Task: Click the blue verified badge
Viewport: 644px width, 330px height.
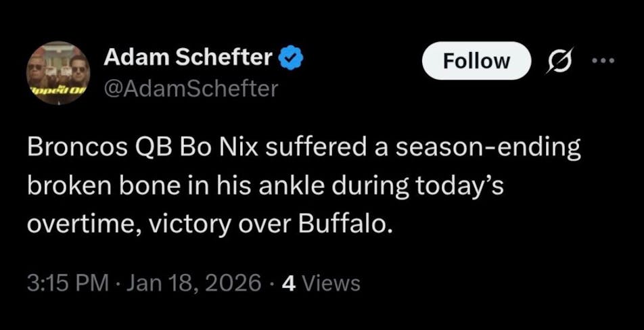Action: [x=292, y=60]
